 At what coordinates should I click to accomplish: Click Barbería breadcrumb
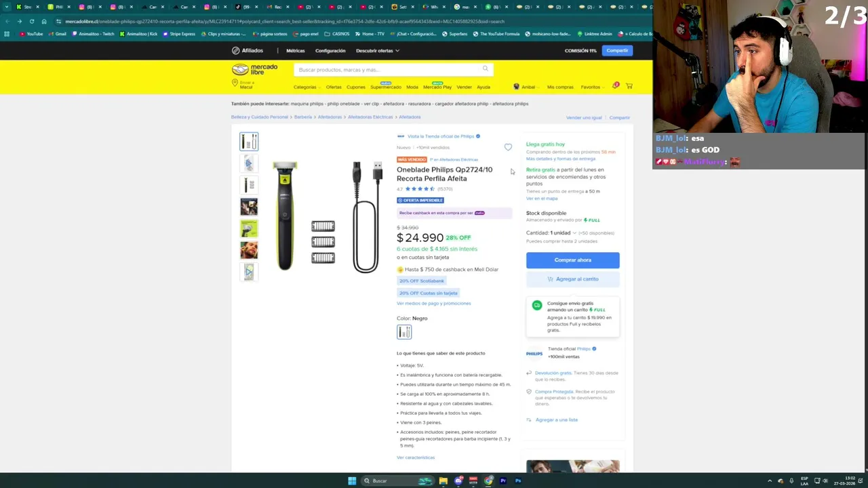[303, 117]
